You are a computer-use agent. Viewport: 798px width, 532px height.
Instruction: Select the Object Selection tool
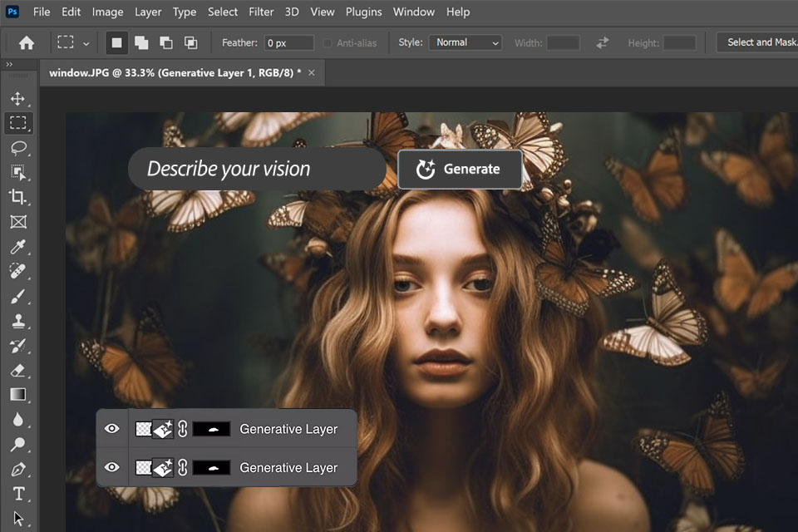[x=18, y=172]
